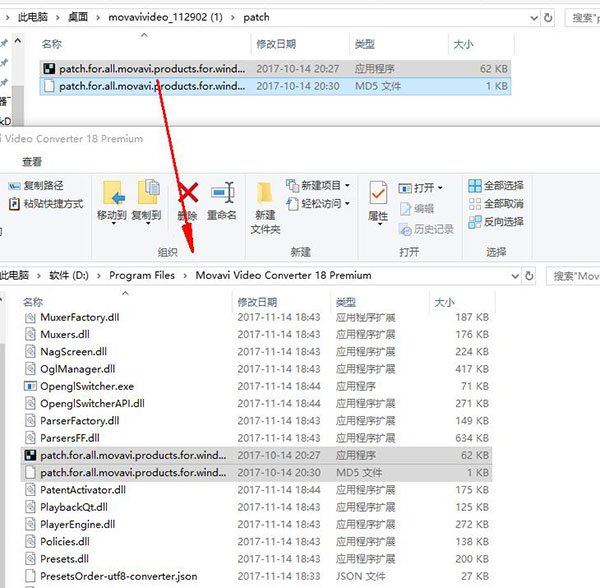The width and height of the screenshot is (600, 588).
Task: Click 此电脑 in the patch window address bar
Action: (x=33, y=17)
